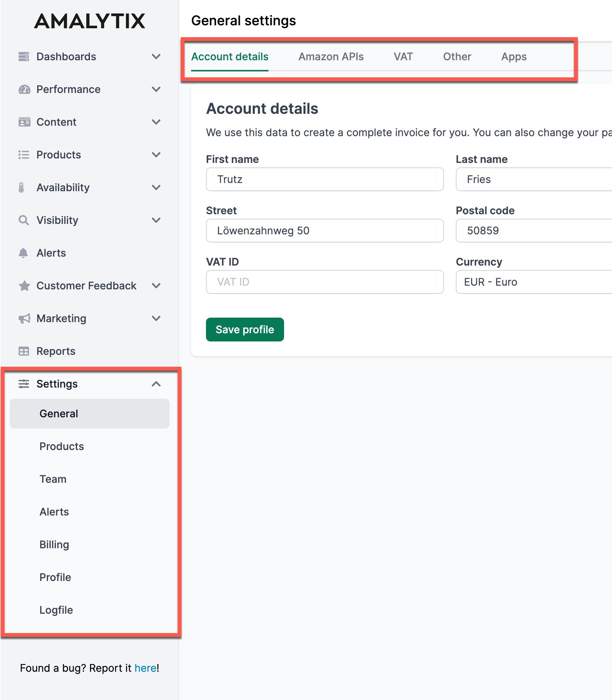Screen dimensions: 612x700
Task: Click the Save profile button
Action: pyautogui.click(x=245, y=330)
